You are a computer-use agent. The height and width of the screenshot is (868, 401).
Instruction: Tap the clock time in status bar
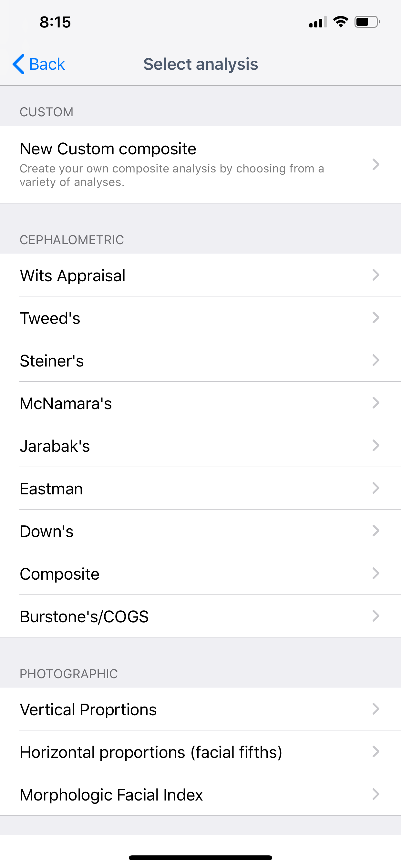point(55,22)
